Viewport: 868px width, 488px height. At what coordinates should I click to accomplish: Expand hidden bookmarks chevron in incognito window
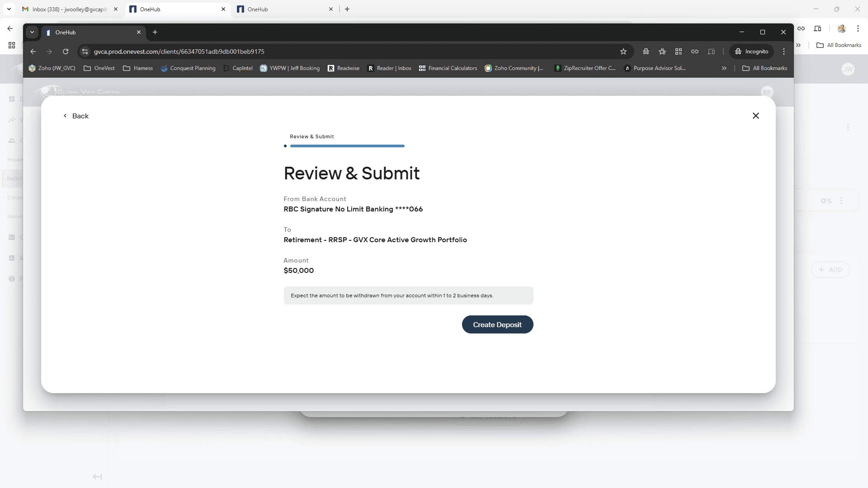724,68
